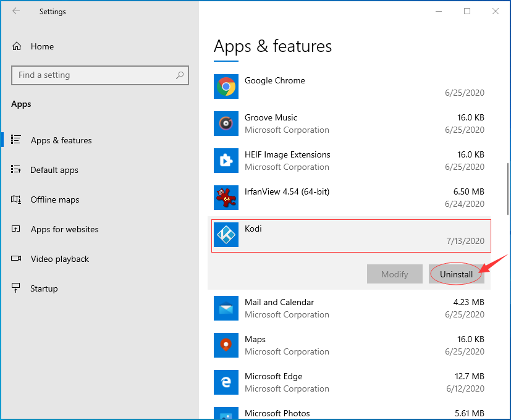
Task: Select Apps & features in sidebar
Action: point(61,140)
